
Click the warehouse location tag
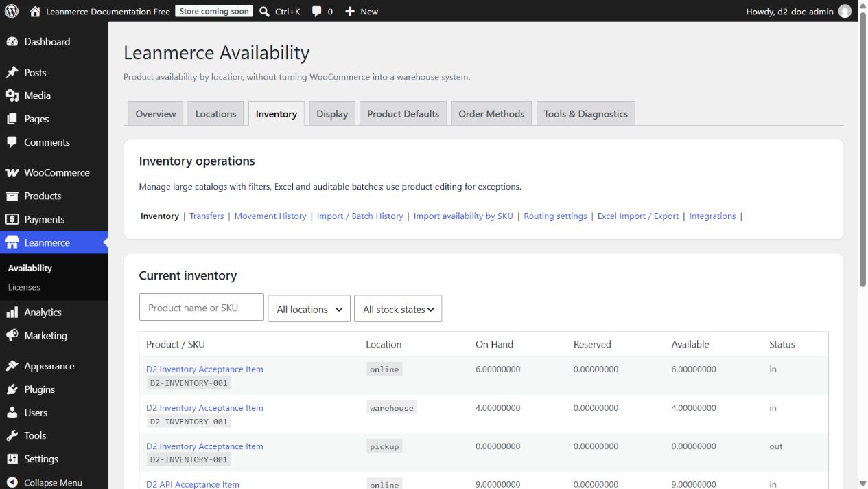pos(392,408)
